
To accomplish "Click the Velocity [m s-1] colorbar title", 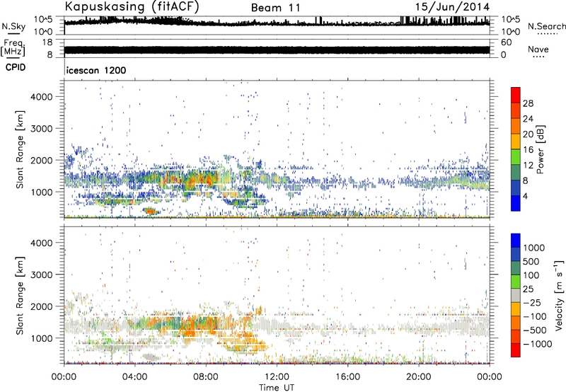I will tap(559, 295).
